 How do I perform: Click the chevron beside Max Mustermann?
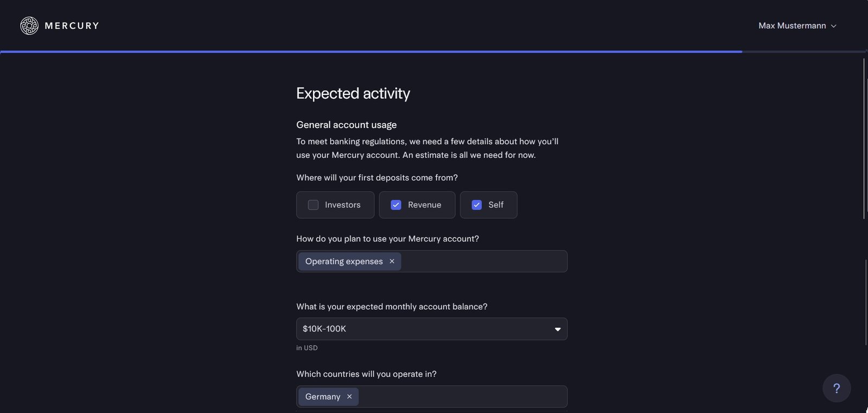[x=834, y=26]
